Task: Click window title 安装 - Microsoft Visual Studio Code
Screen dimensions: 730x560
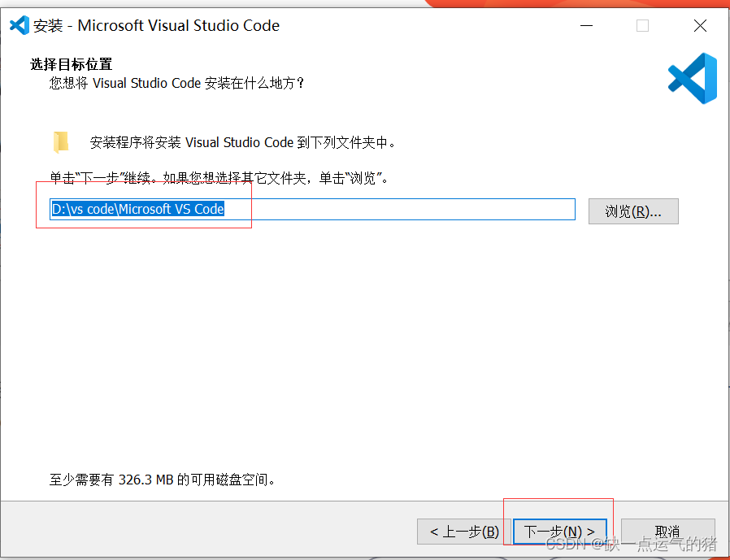Action: point(156,26)
